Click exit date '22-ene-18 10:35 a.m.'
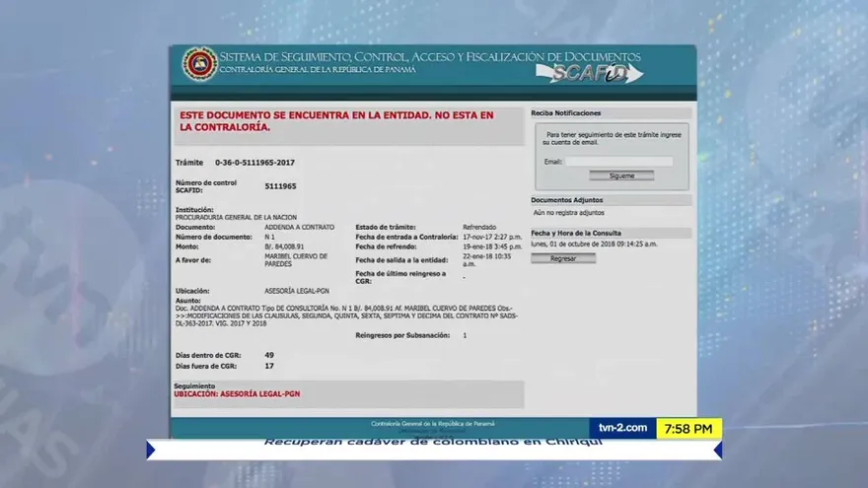 [487, 260]
